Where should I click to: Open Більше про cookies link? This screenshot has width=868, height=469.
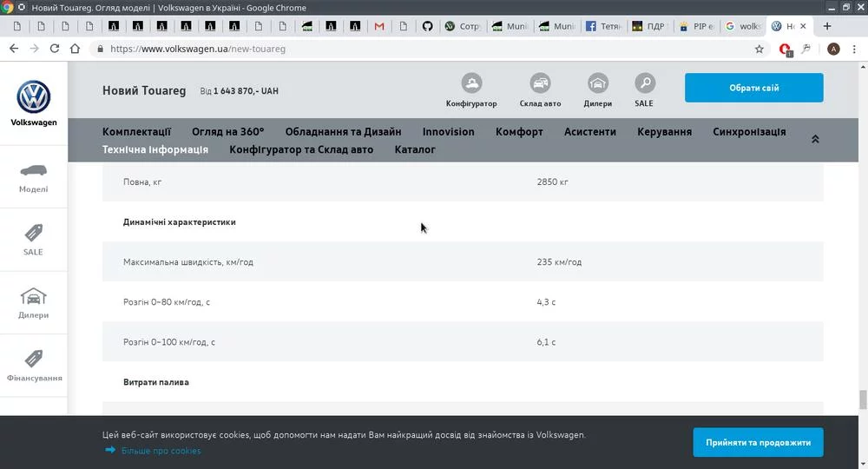click(161, 451)
